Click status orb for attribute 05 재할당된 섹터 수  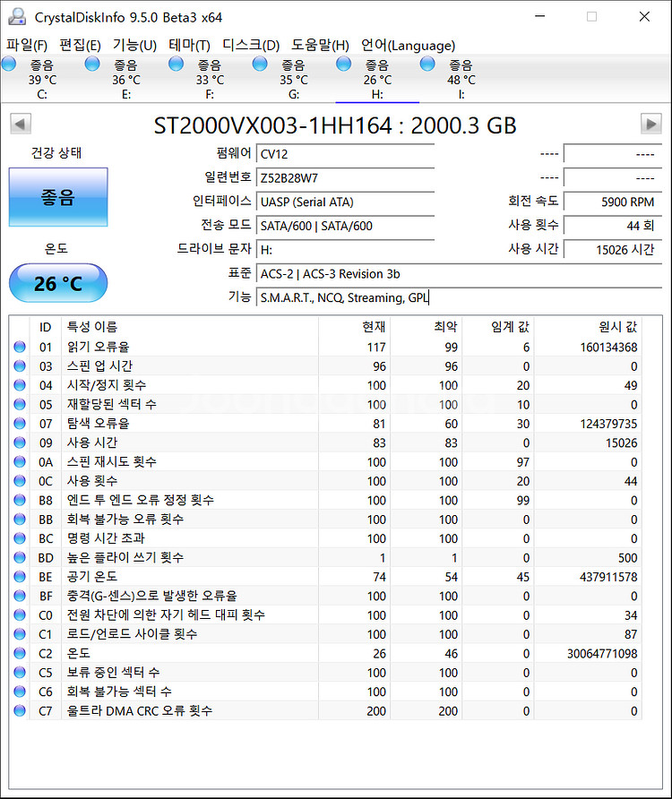point(20,404)
